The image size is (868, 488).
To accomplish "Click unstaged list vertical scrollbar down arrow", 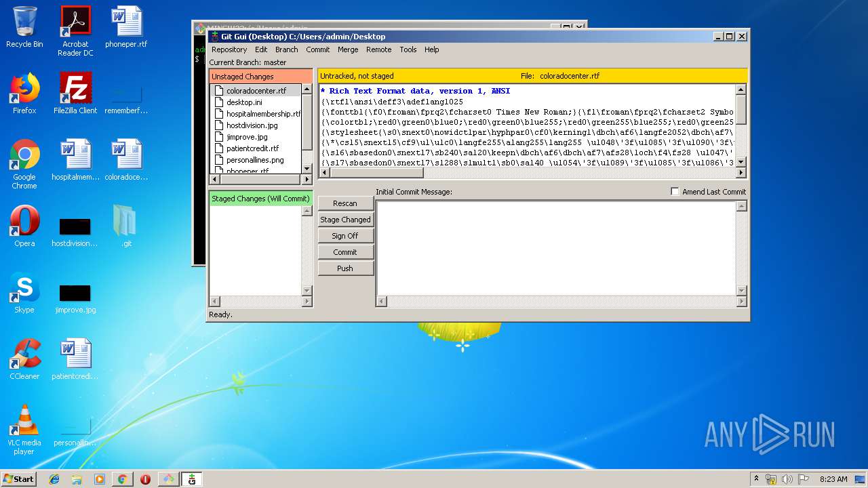I will point(307,169).
